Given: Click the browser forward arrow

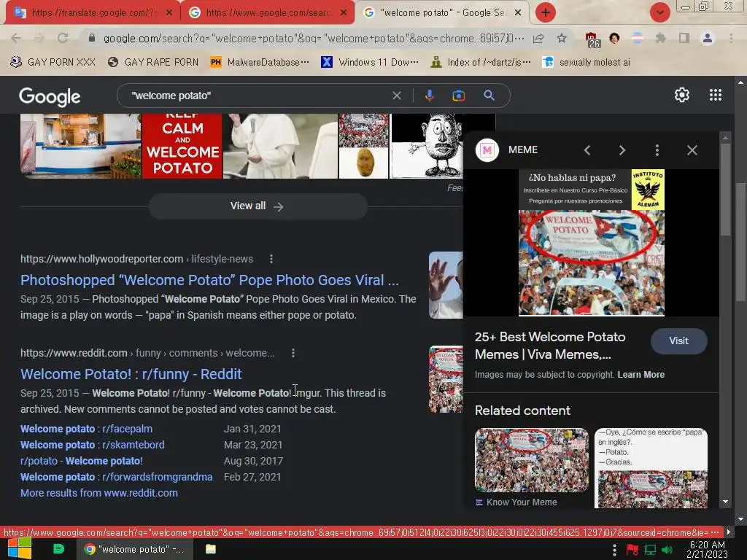Looking at the screenshot, I should pyautogui.click(x=39, y=38).
